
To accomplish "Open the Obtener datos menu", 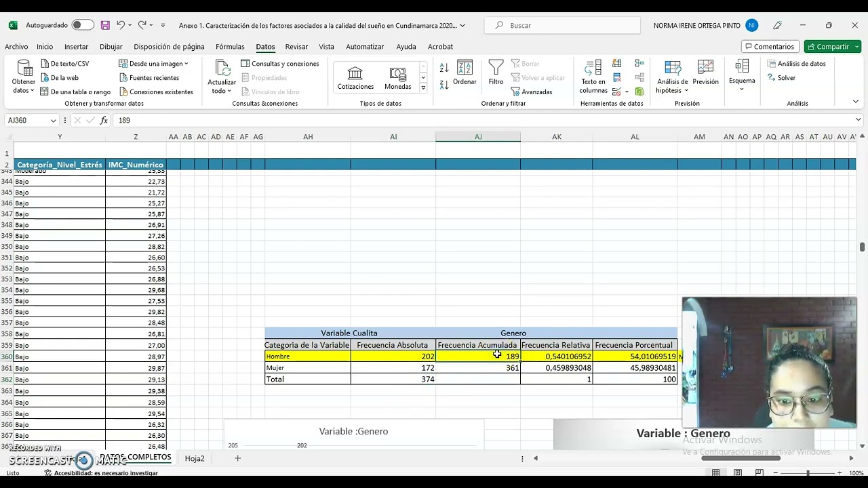I will coord(24,77).
